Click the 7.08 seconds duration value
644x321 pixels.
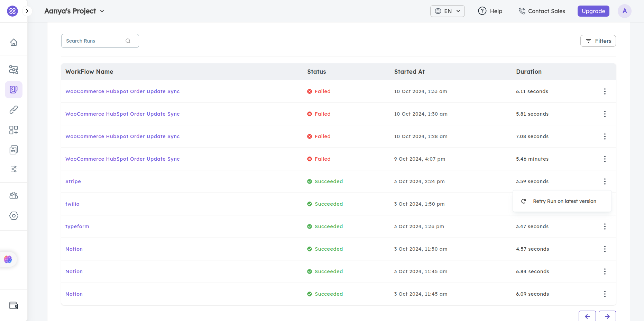pos(532,136)
